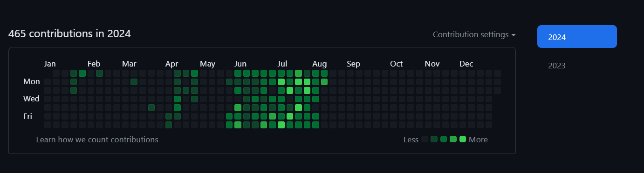This screenshot has height=173, width=644.
Task: Click the brightest green legend swatch next to More
Action: (x=463, y=139)
